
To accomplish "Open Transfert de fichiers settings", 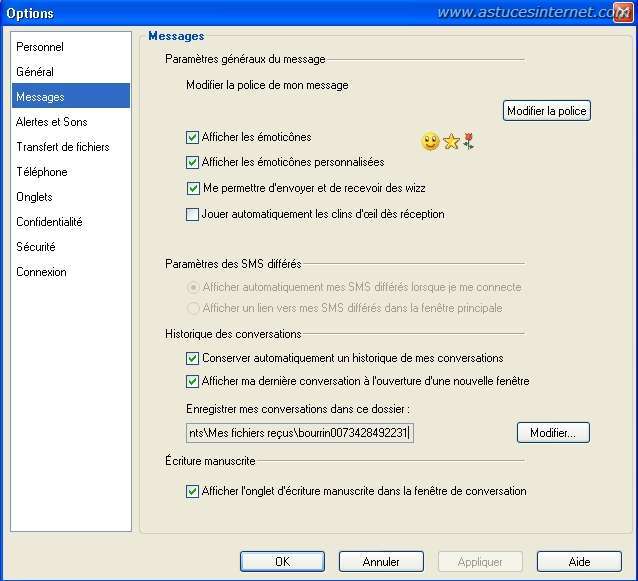I will pyautogui.click(x=63, y=147).
